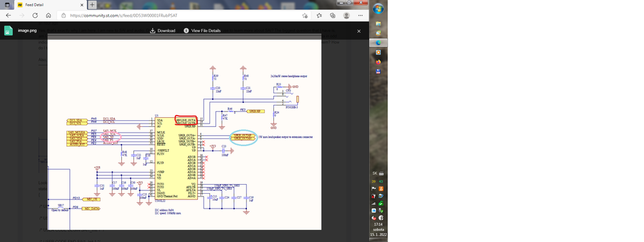Launch Firefox from the taskbar
The image size is (644, 242).
click(378, 62)
